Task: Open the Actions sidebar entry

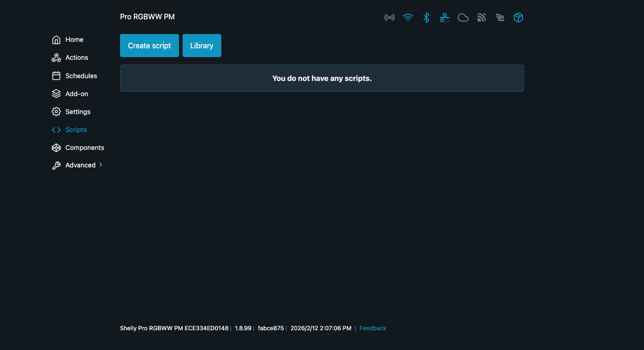Action: pyautogui.click(x=76, y=57)
